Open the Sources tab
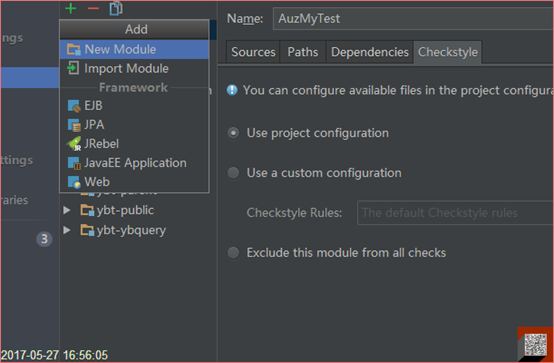The height and width of the screenshot is (363, 554). [x=253, y=52]
